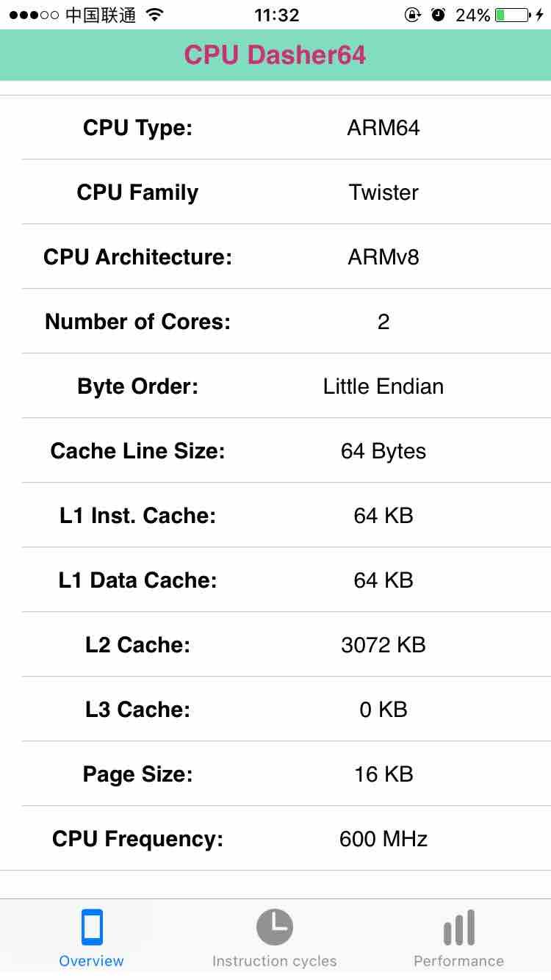Tap the 600 MHz CPU frequency value
This screenshot has height=980, width=551.
coord(383,839)
